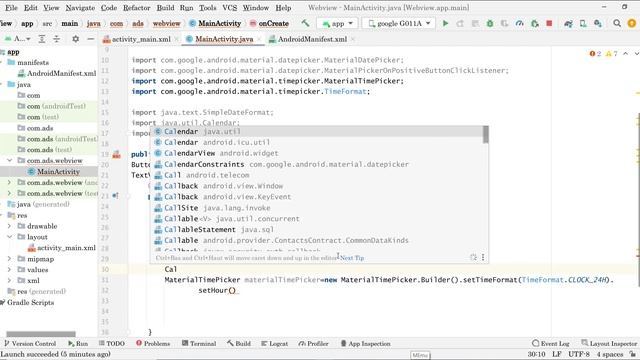The image size is (640, 360).
Task: Click the Apply Code Changes icon
Action: [x=475, y=23]
